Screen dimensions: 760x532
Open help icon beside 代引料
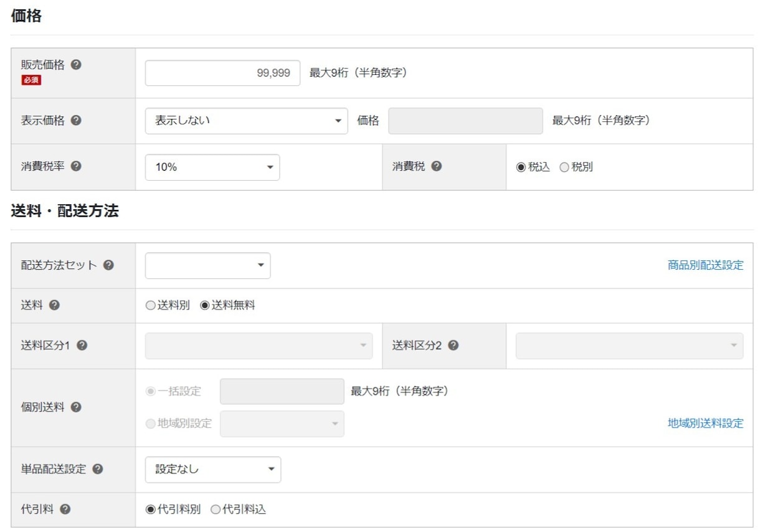65,509
